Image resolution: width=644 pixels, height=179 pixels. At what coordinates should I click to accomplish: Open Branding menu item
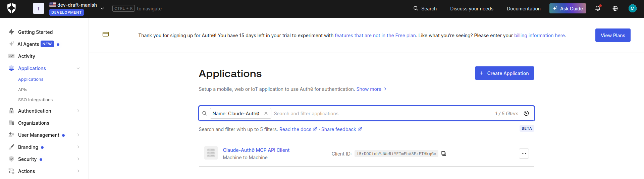(x=28, y=147)
